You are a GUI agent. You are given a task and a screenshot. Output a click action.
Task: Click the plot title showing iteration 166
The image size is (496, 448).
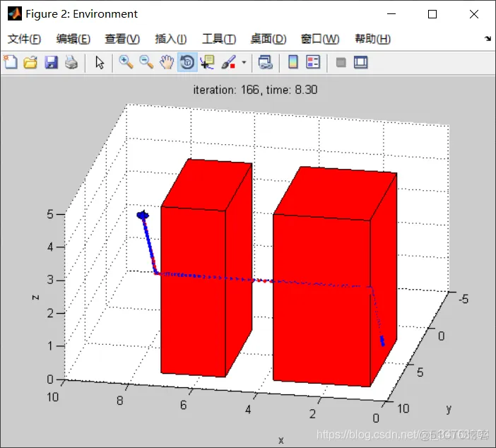pos(255,90)
